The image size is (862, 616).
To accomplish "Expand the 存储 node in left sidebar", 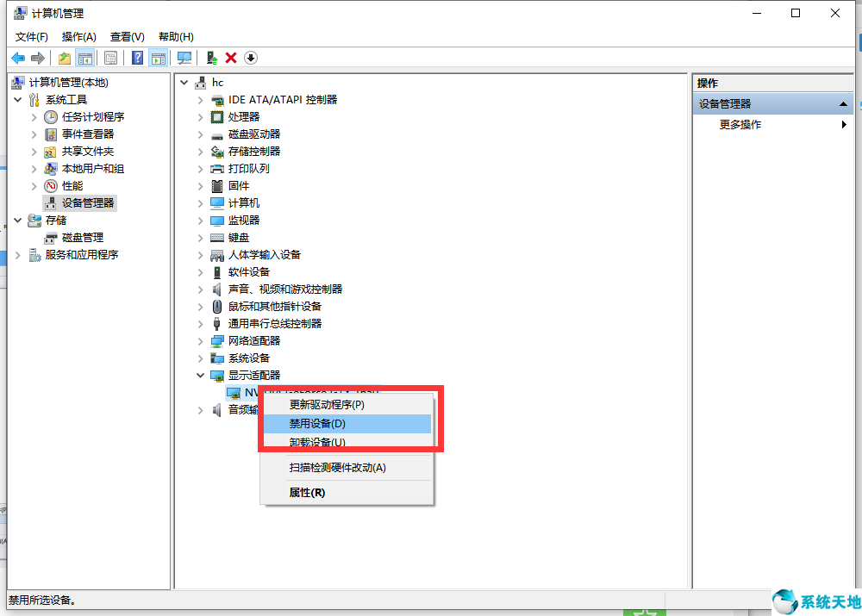I will coord(17,220).
